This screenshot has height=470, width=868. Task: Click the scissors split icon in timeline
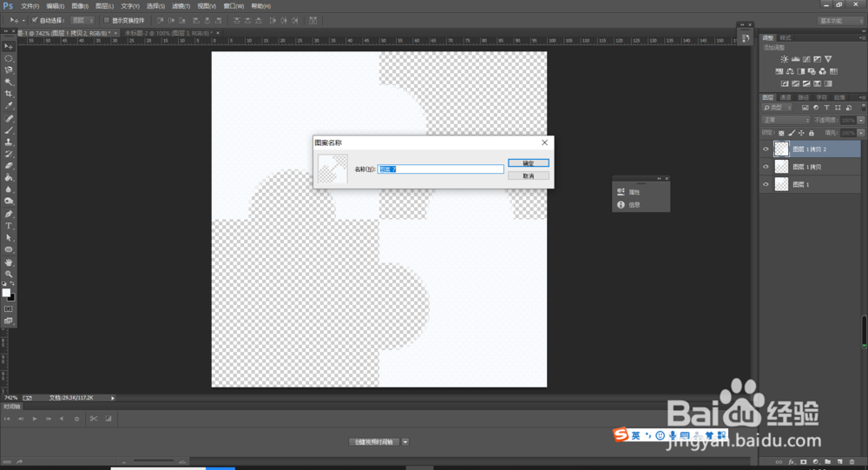[x=94, y=419]
